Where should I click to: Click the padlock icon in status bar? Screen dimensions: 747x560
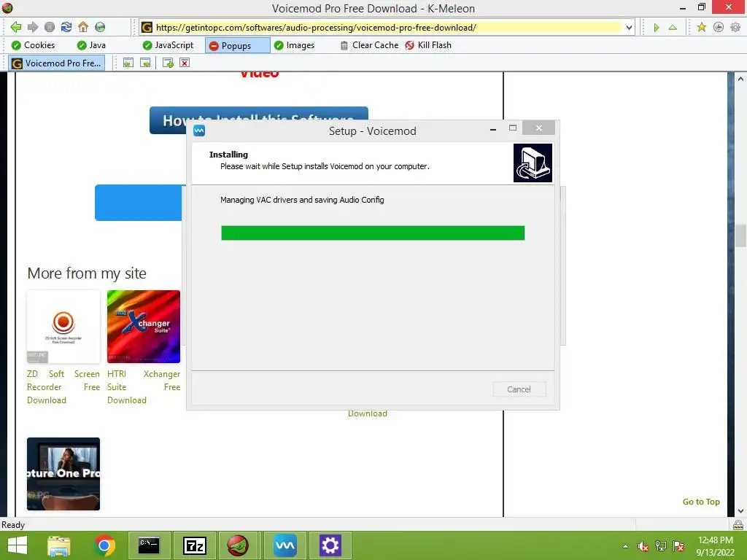click(738, 525)
